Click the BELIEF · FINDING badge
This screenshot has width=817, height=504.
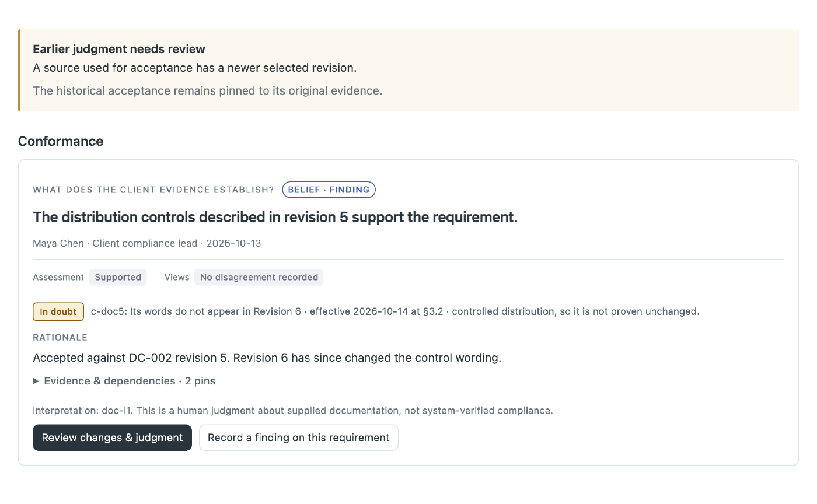point(329,190)
